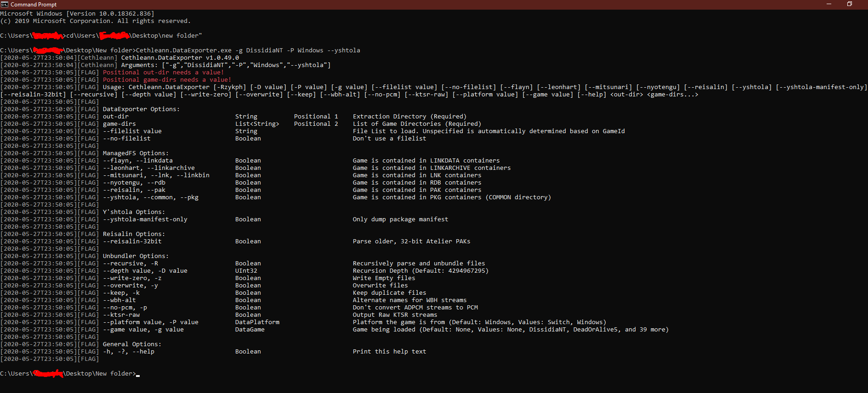Click the '--nyotengu, --rdb' option text

point(134,183)
